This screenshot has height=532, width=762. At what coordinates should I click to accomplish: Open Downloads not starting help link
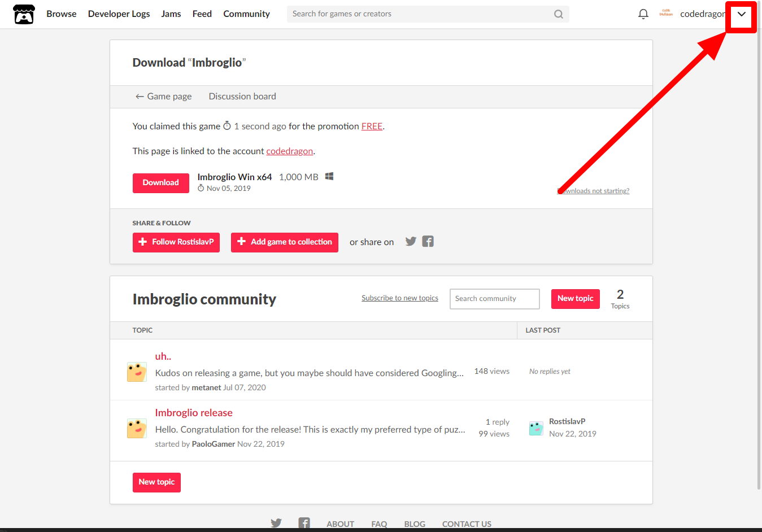click(x=593, y=191)
